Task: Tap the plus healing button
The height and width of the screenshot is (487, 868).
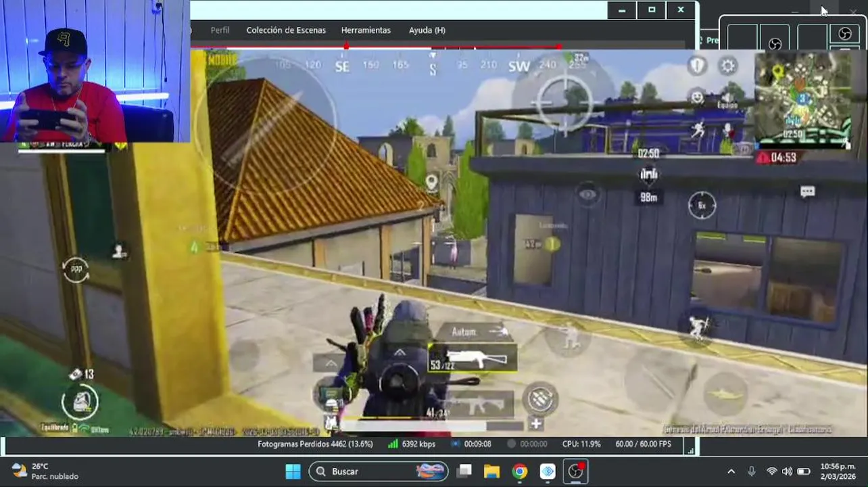Action: coord(536,424)
